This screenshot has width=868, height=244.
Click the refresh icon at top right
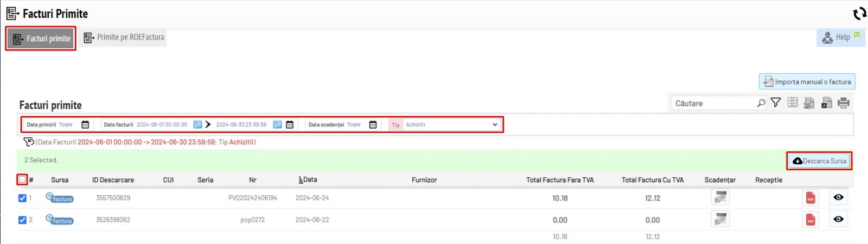click(859, 14)
